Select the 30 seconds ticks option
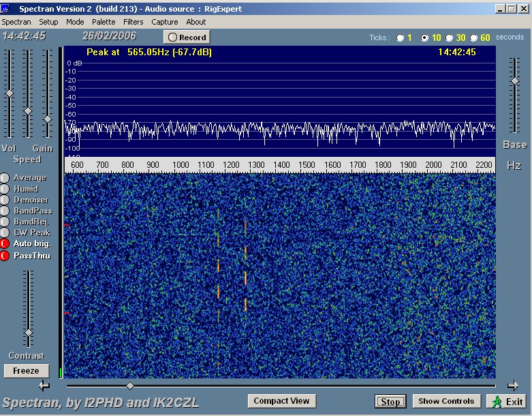Screen dimensions: 532x416 tap(450, 38)
